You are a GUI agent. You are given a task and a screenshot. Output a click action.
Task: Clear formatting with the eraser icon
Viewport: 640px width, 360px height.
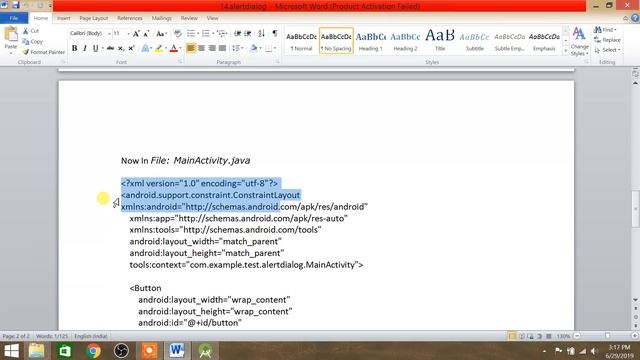click(x=177, y=33)
